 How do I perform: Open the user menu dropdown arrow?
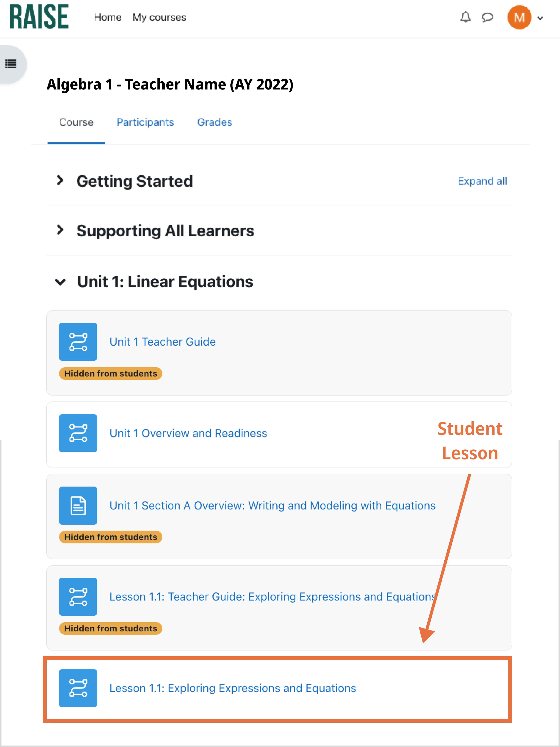click(x=540, y=18)
